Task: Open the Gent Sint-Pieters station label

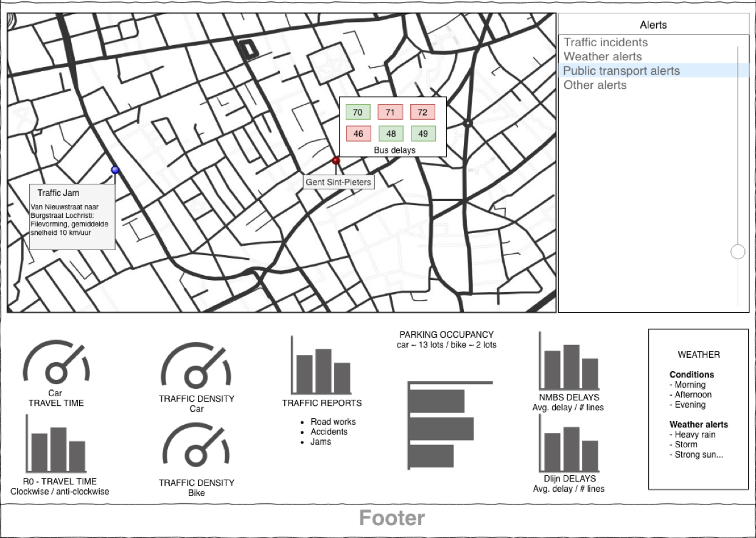Action: [338, 181]
